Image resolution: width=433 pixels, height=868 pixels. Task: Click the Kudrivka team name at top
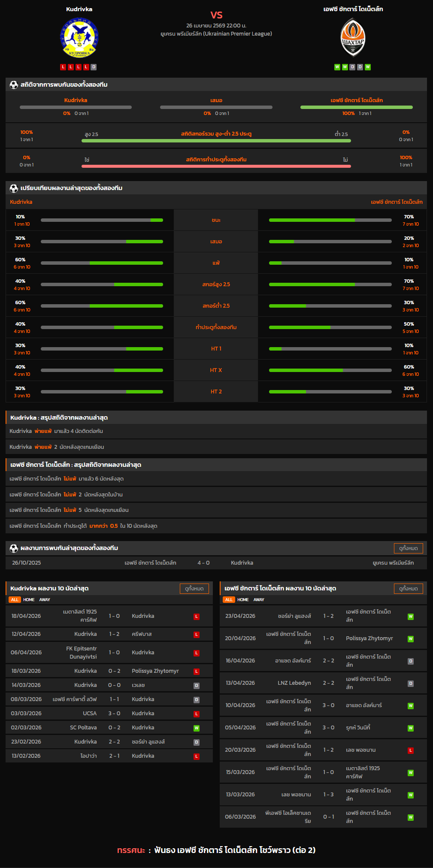point(79,9)
